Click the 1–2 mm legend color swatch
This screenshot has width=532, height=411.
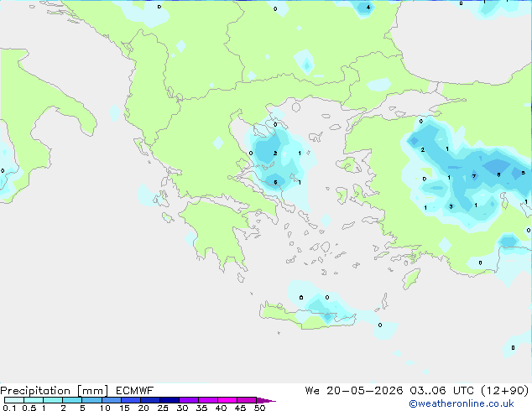(x=53, y=400)
